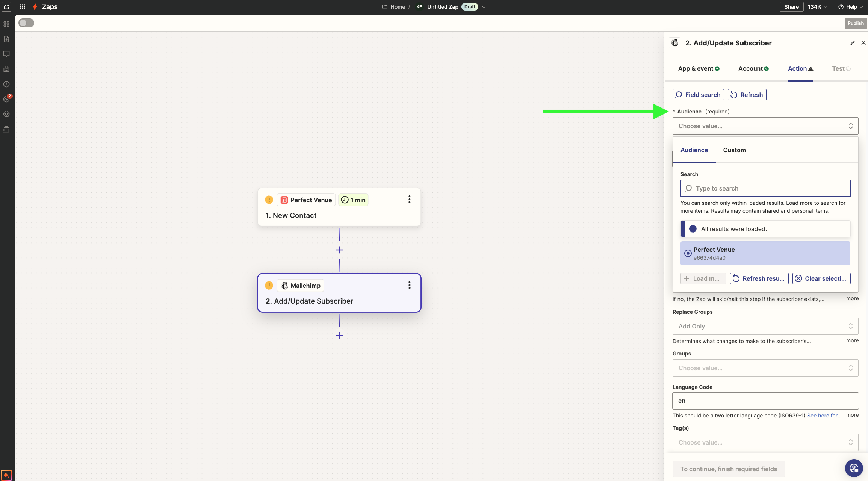Rename step using the pencil icon
The width and height of the screenshot is (868, 481).
853,43
